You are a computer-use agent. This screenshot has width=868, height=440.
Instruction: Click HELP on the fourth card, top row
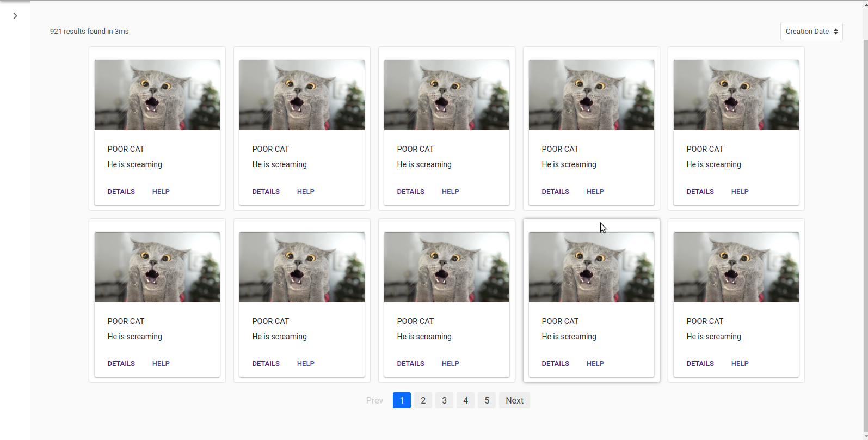point(595,191)
